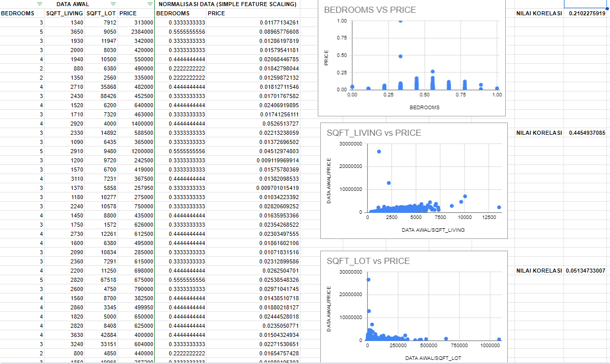Click the price cell containing 2384000
Viewport: 610px width, 364px height.
click(x=136, y=32)
